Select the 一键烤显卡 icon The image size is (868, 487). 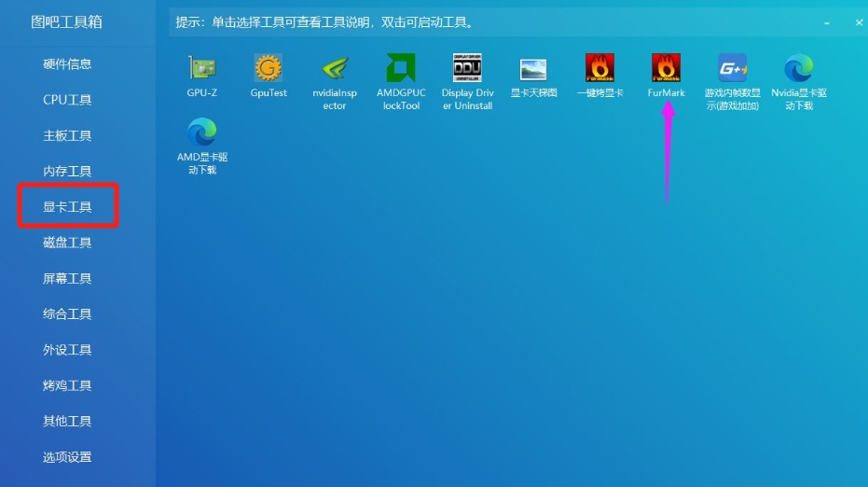point(599,69)
